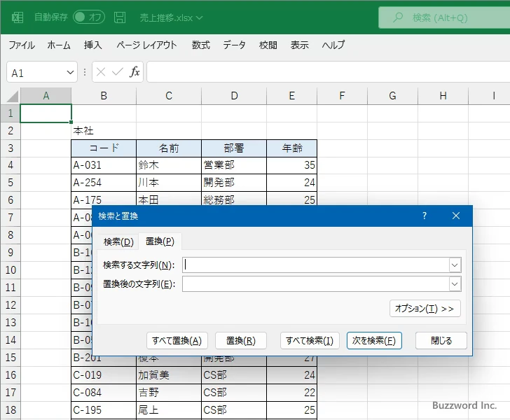510x420 pixels.
Task: Open the 表示 tab
Action: pos(300,45)
